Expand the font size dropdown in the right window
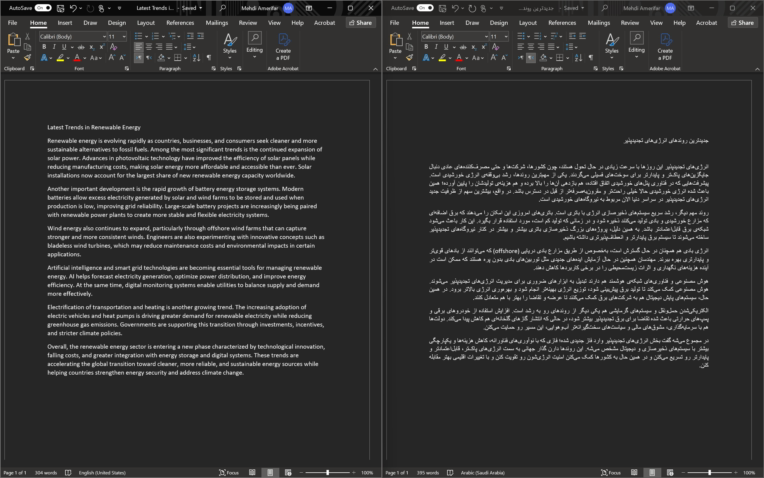The image size is (764, 478). (506, 37)
